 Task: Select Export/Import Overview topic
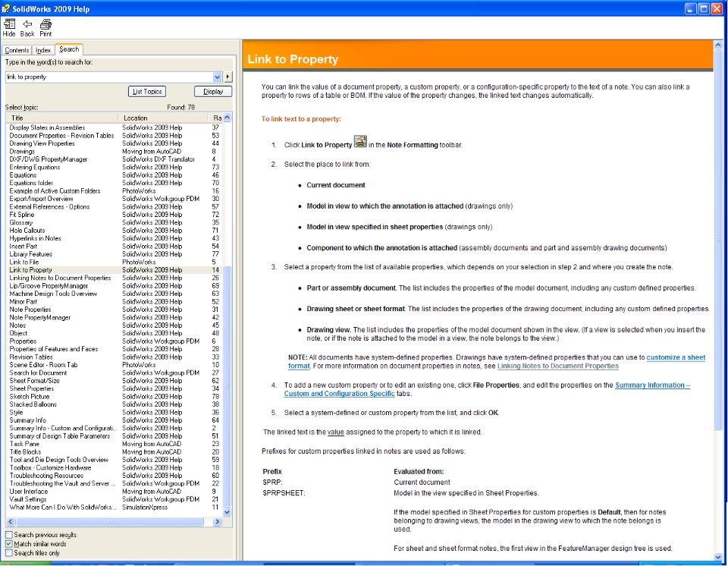41,199
